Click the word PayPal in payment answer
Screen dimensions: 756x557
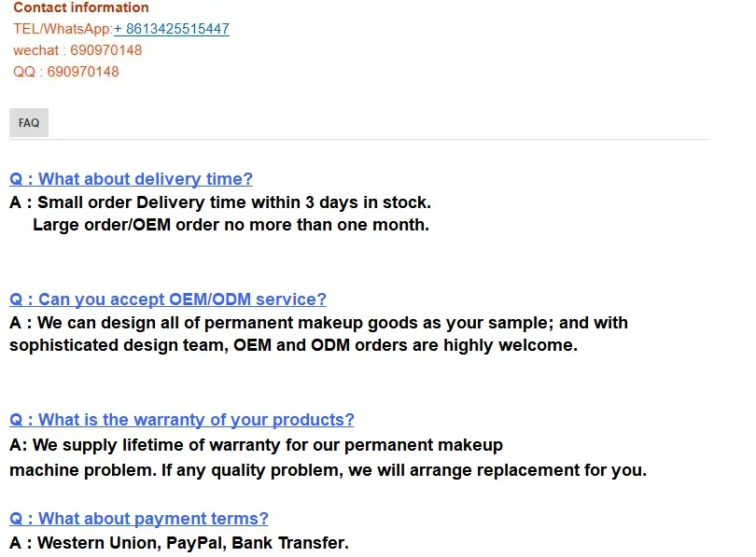point(196,543)
